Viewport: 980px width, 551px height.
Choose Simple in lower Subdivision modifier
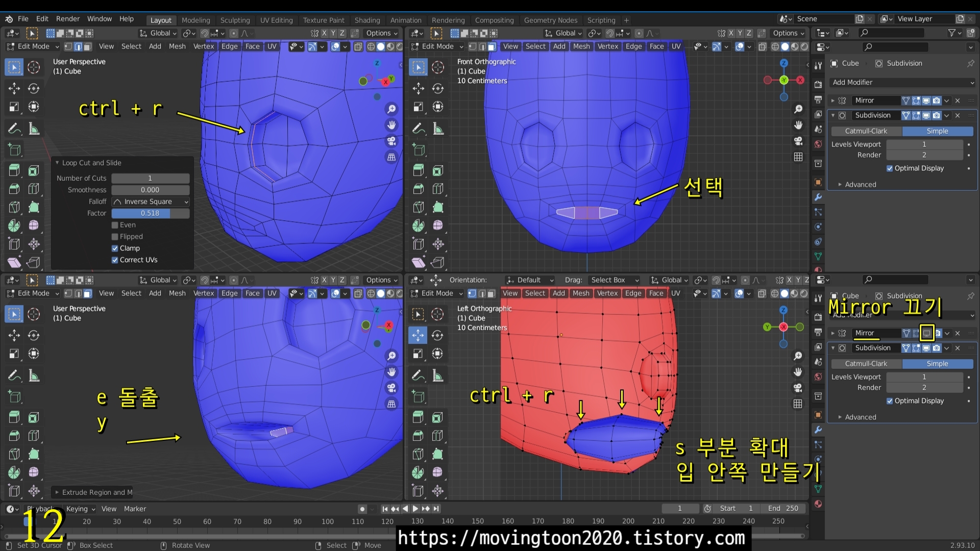tap(938, 364)
